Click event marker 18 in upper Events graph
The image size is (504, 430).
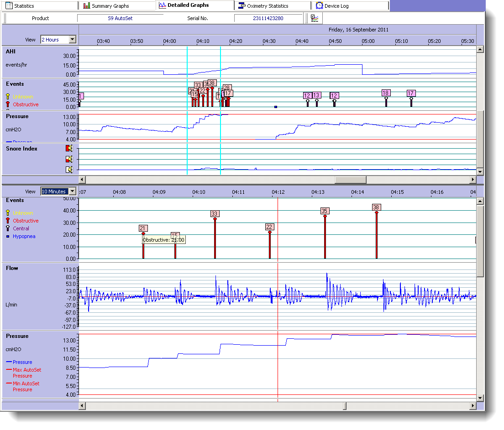click(x=386, y=93)
